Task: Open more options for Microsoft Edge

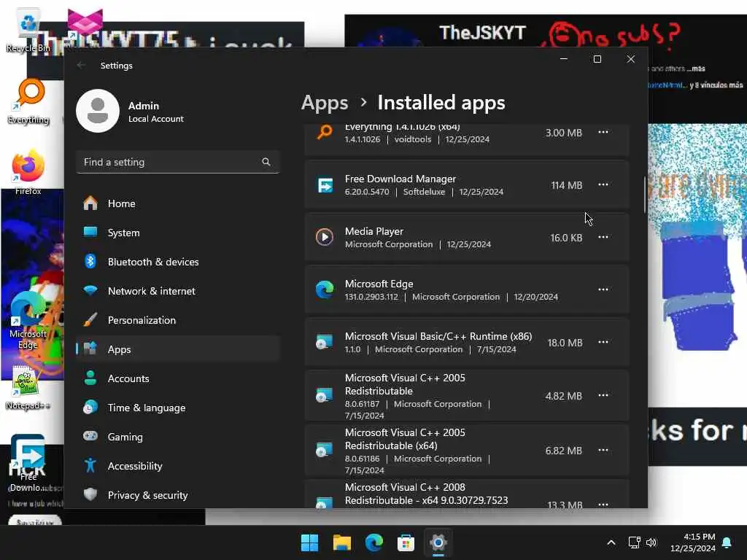Action: [x=603, y=289]
